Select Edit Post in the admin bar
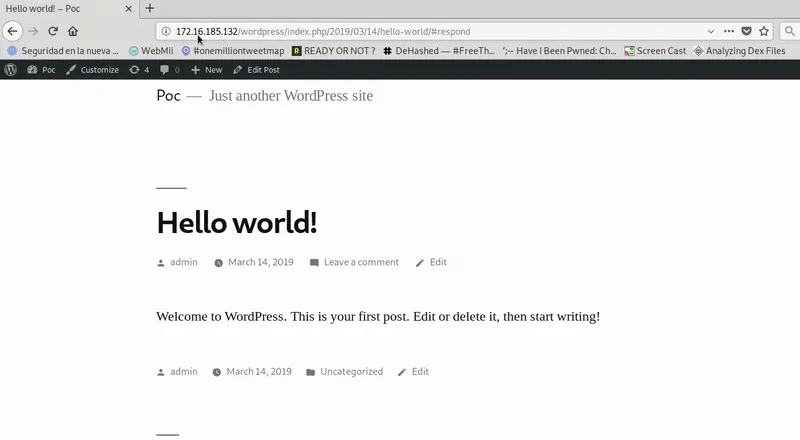Image resolution: width=800 pixels, height=440 pixels. coord(256,70)
